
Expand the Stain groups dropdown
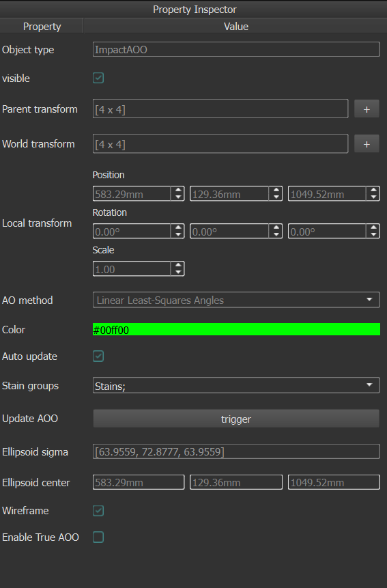coord(236,385)
